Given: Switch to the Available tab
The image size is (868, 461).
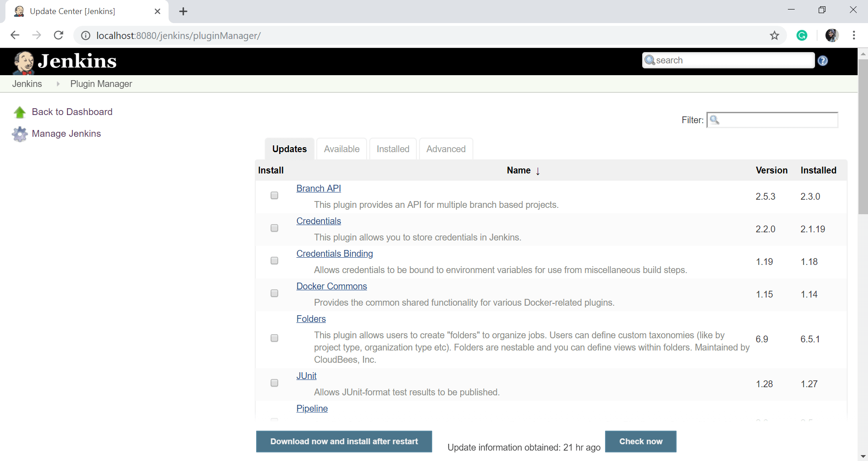Looking at the screenshot, I should (x=342, y=149).
